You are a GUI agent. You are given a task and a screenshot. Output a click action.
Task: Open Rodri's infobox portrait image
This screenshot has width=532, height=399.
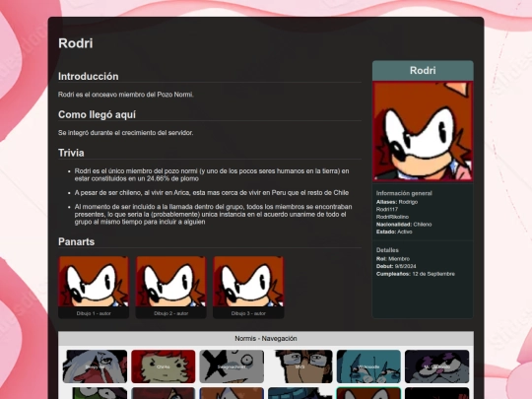click(423, 131)
